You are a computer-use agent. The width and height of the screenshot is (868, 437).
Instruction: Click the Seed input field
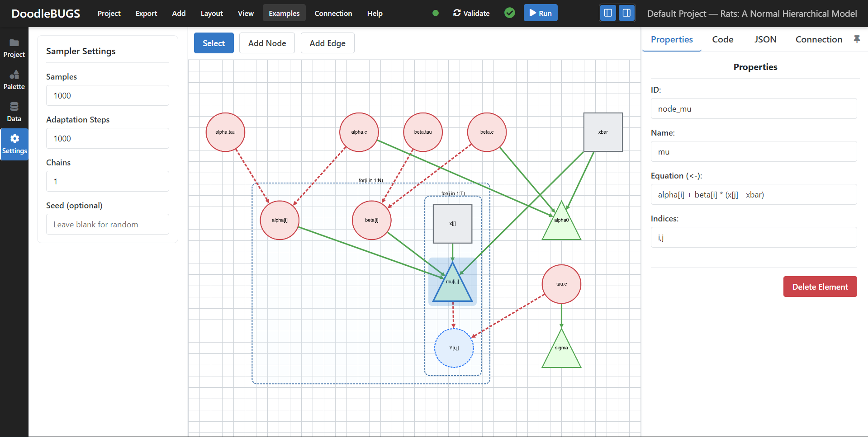click(x=108, y=224)
